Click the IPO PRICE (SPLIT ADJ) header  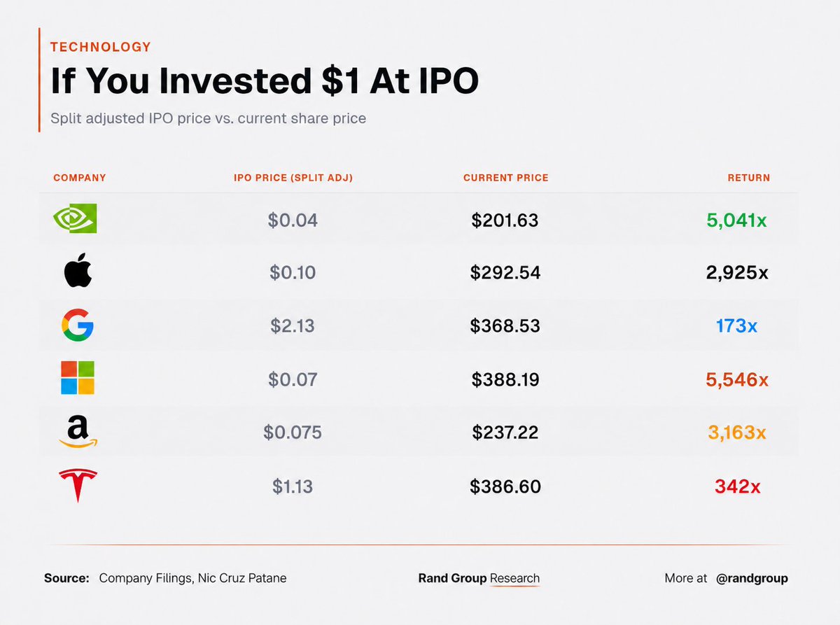pyautogui.click(x=293, y=178)
